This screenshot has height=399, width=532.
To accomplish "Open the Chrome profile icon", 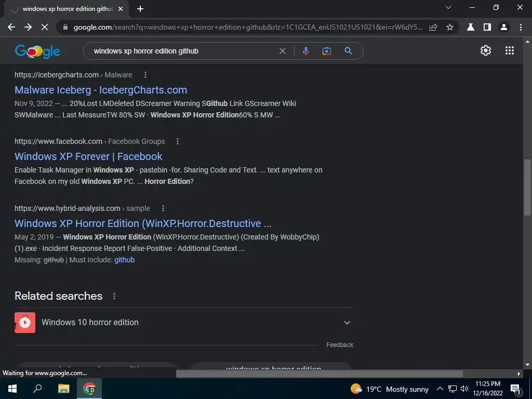I will [x=504, y=27].
